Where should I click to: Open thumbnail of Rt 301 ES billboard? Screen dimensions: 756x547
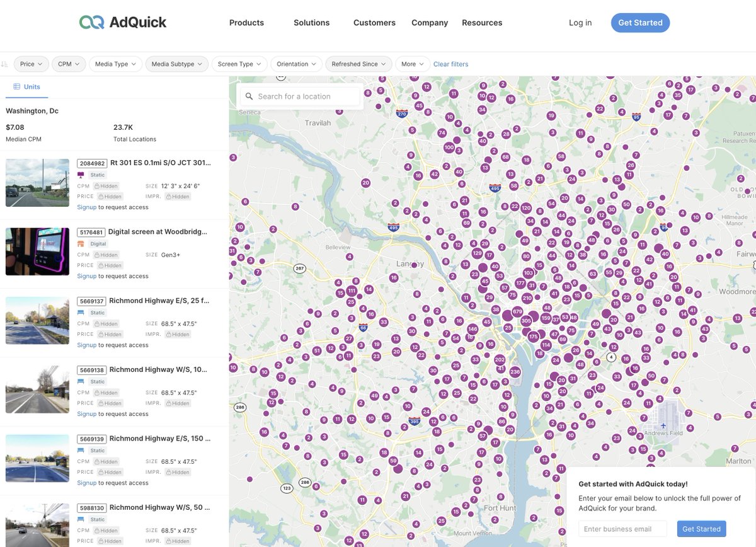pos(37,183)
